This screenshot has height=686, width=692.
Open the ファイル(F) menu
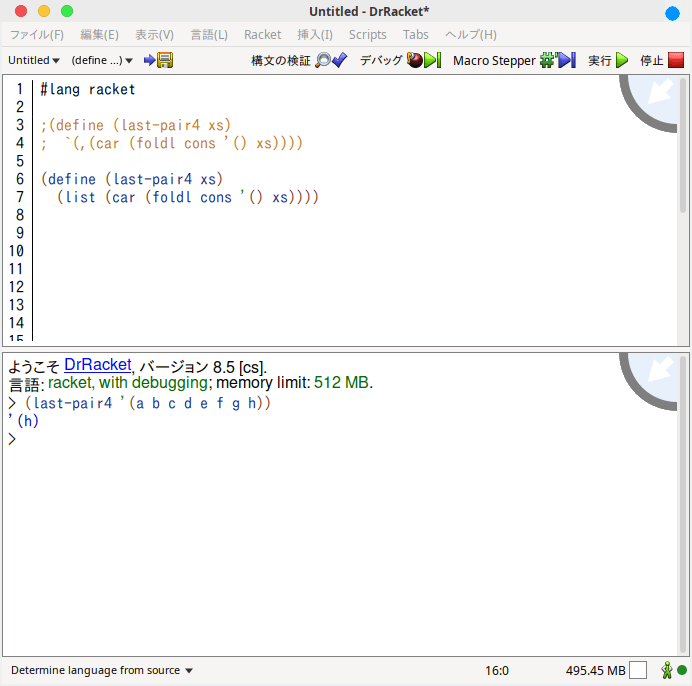click(x=37, y=34)
